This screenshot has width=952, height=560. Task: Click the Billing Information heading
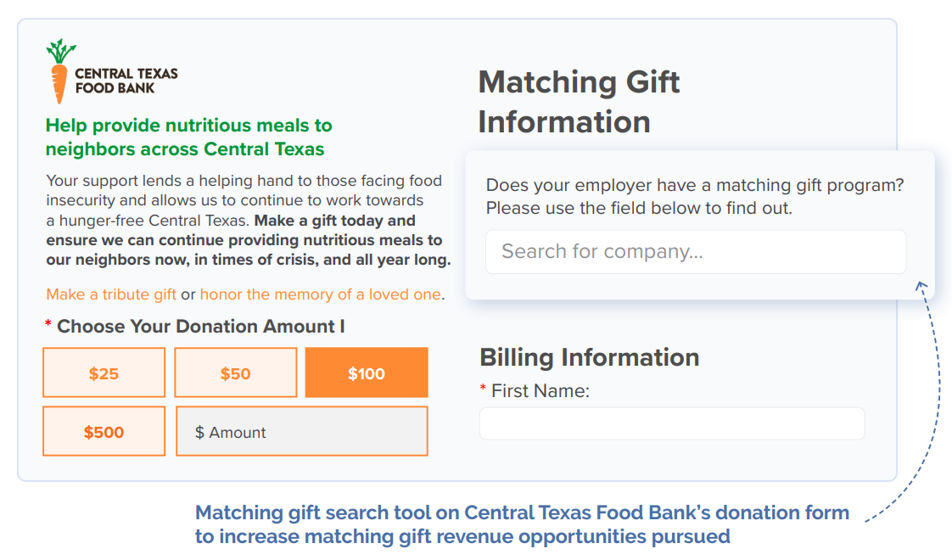[589, 357]
